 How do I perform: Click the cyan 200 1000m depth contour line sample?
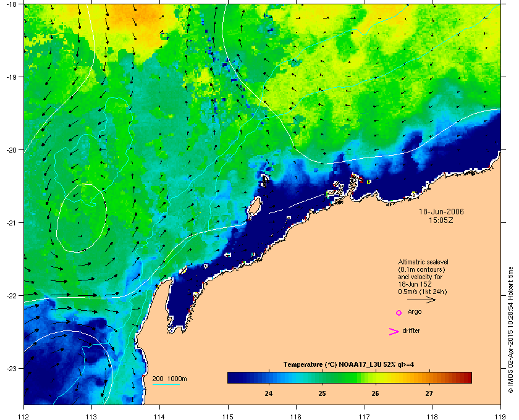(x=166, y=384)
